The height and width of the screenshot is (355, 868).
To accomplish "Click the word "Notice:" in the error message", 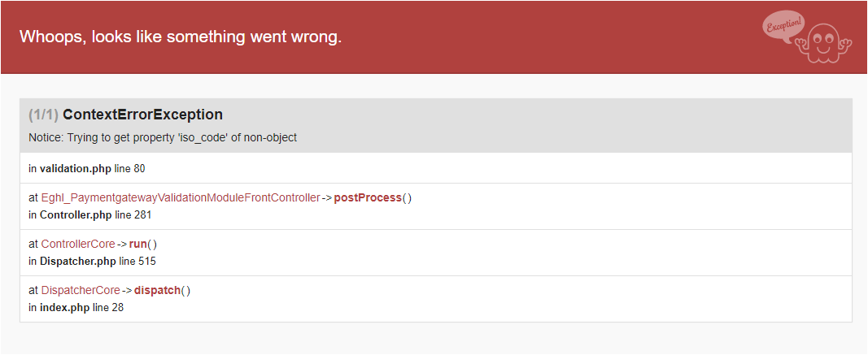I will click(x=46, y=138).
